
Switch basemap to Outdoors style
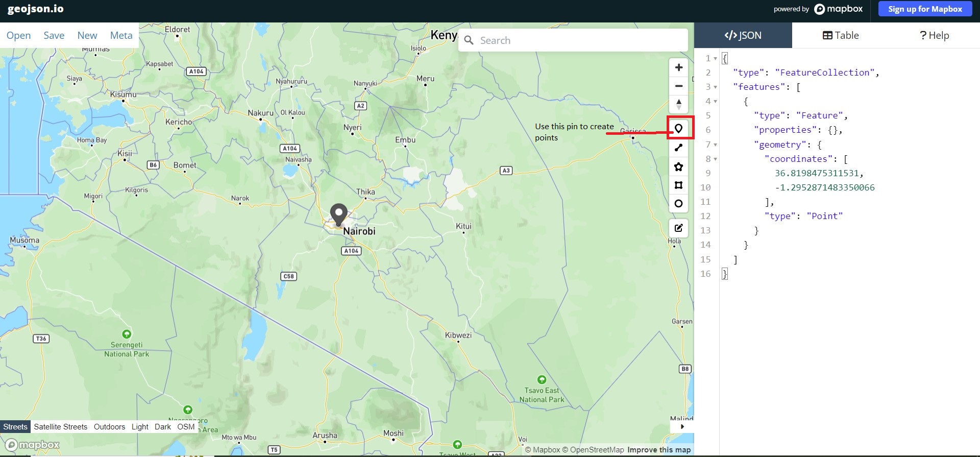click(x=109, y=427)
